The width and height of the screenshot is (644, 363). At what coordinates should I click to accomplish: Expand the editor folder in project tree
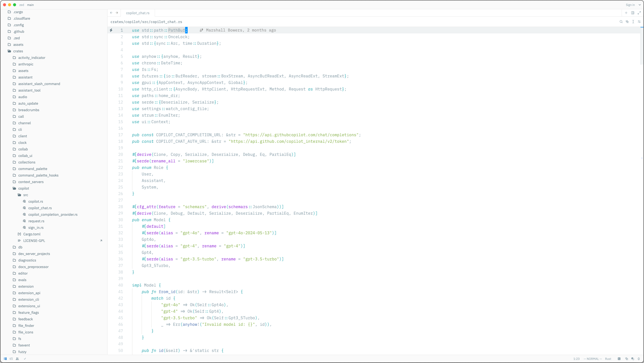click(23, 273)
